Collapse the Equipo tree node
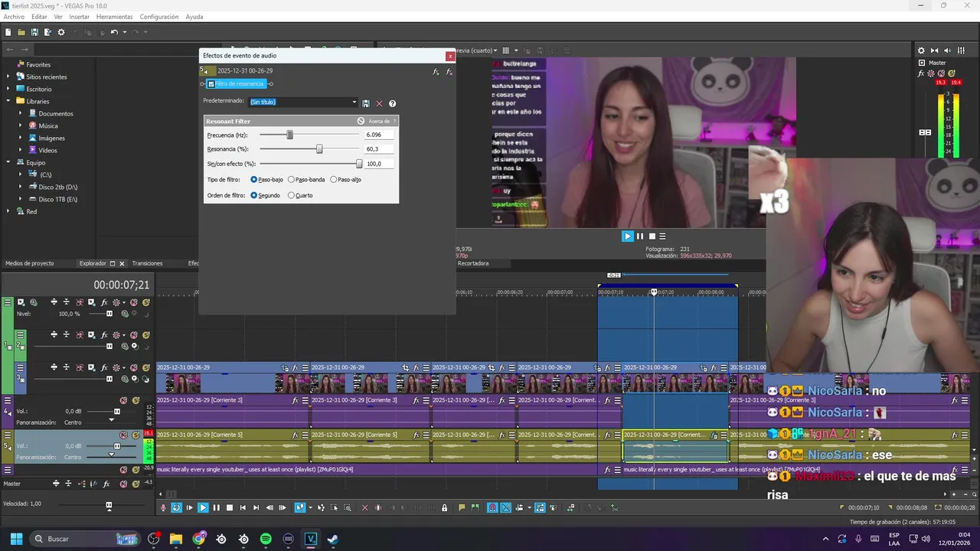This screenshot has width=980, height=551. (9, 162)
